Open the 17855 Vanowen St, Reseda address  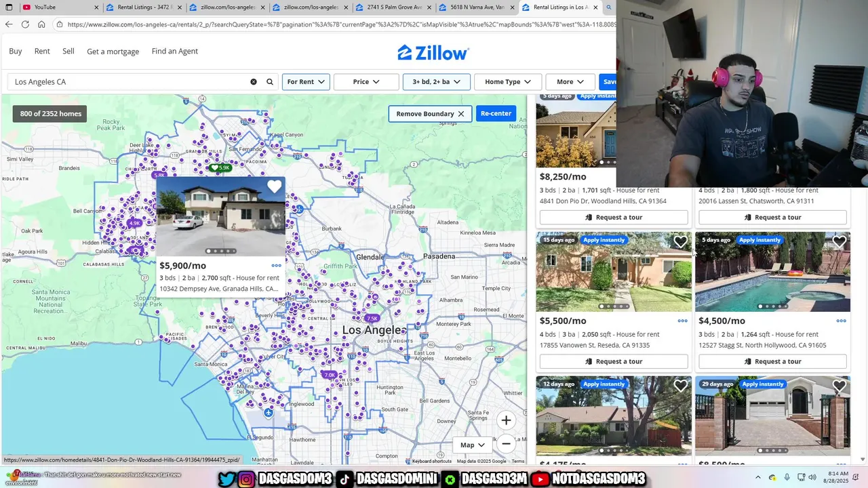pyautogui.click(x=595, y=346)
